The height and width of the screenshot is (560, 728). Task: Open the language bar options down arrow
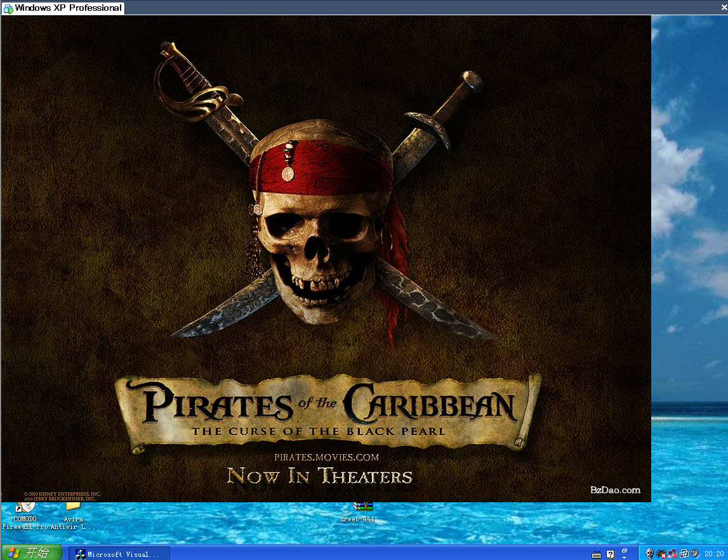[x=625, y=557]
